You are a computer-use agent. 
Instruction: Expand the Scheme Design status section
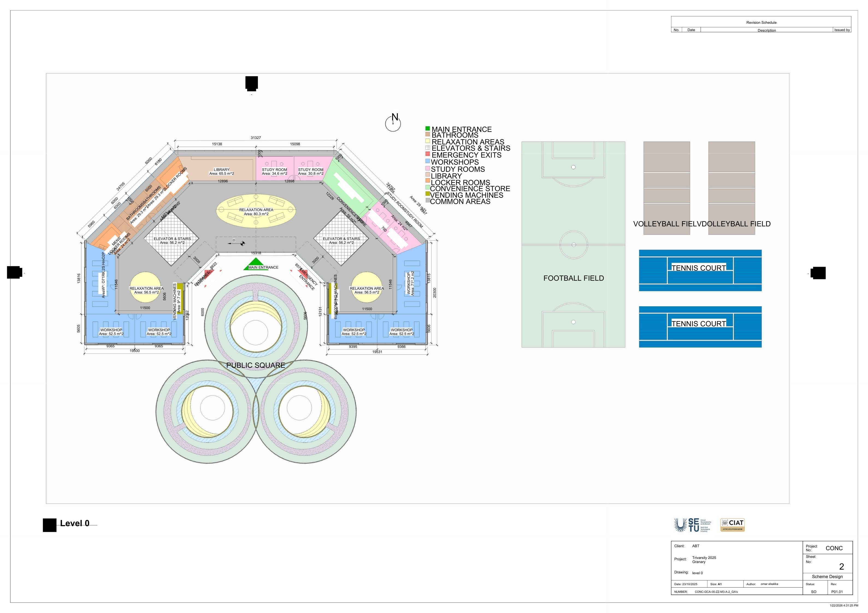pos(827,576)
